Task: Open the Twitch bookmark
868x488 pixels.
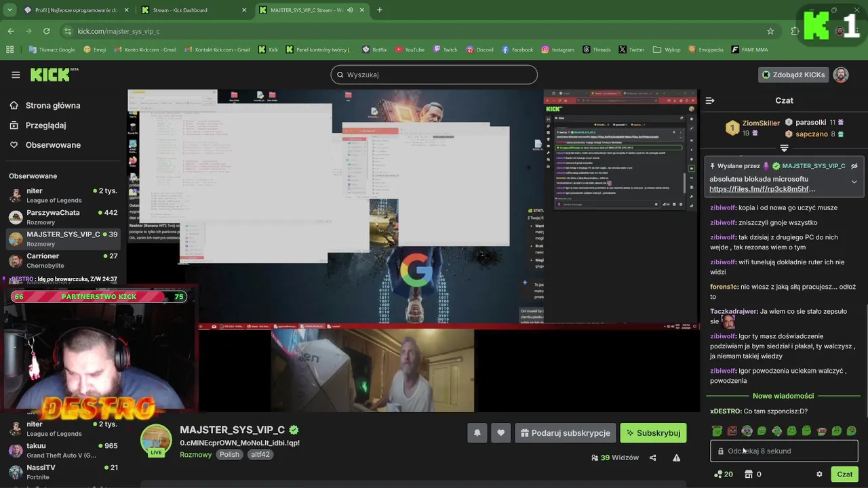Action: pos(445,49)
